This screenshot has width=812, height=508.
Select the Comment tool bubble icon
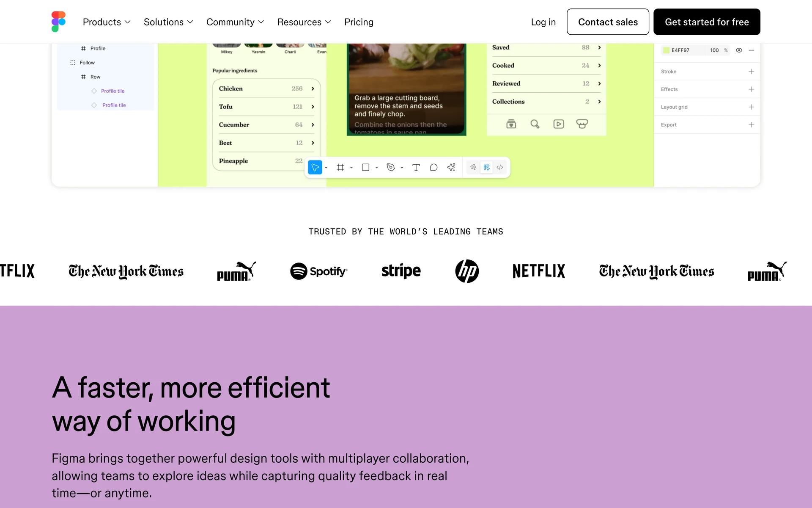click(433, 168)
